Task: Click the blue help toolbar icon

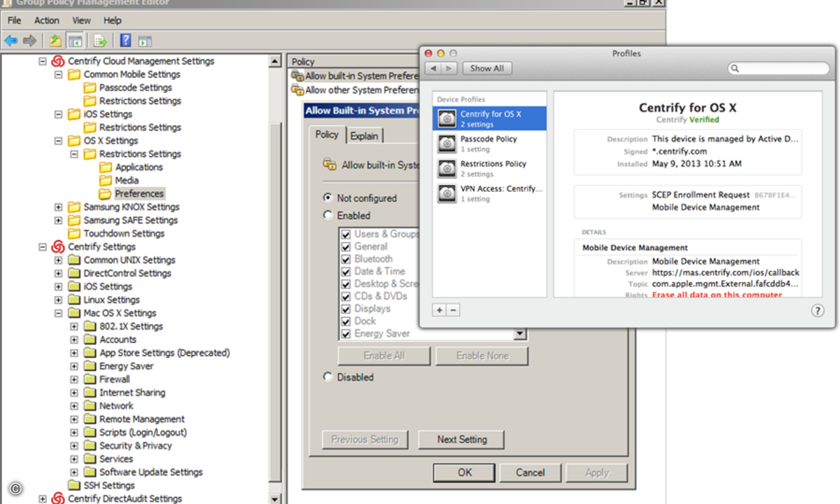Action: click(126, 41)
